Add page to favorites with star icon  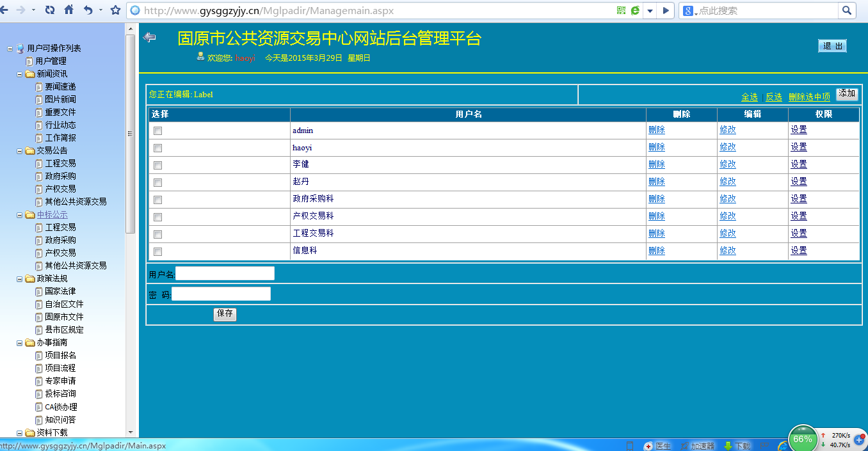(x=115, y=10)
